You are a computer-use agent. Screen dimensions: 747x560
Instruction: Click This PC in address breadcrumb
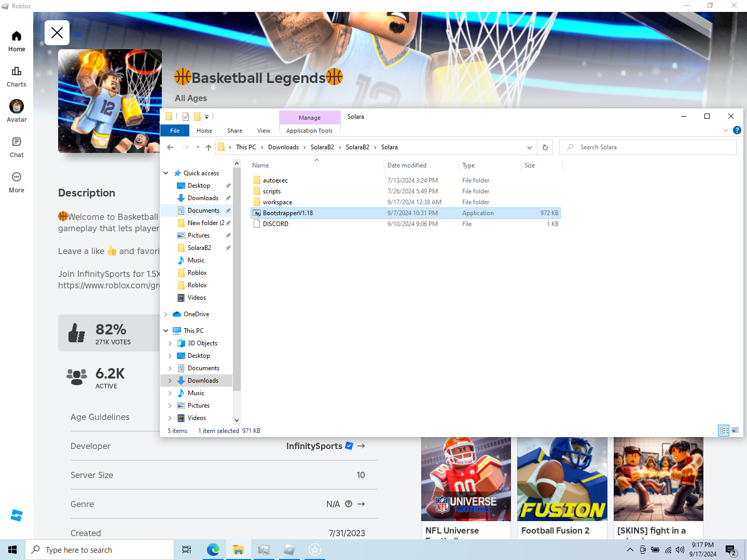coord(246,147)
